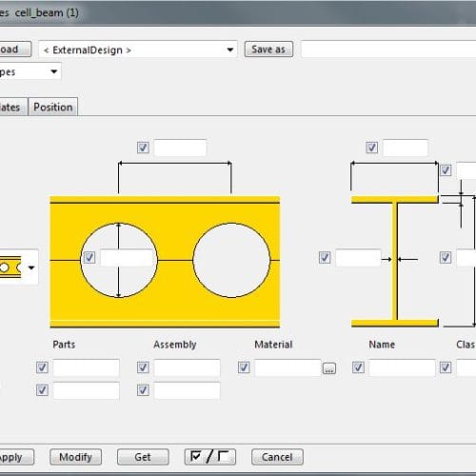Toggle the Material checkbox
Image resolution: width=476 pixels, height=476 pixels.
pyautogui.click(x=244, y=367)
